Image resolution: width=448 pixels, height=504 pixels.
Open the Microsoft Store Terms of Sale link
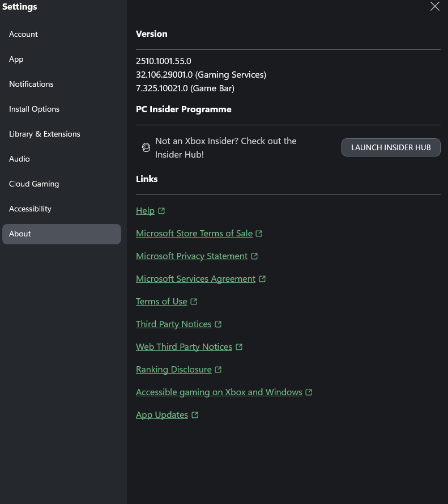(x=194, y=234)
